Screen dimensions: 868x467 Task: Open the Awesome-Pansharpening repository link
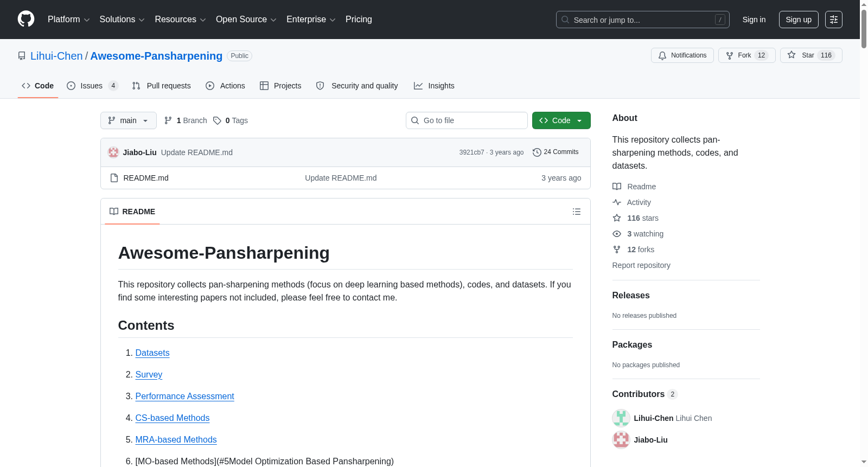pos(156,56)
